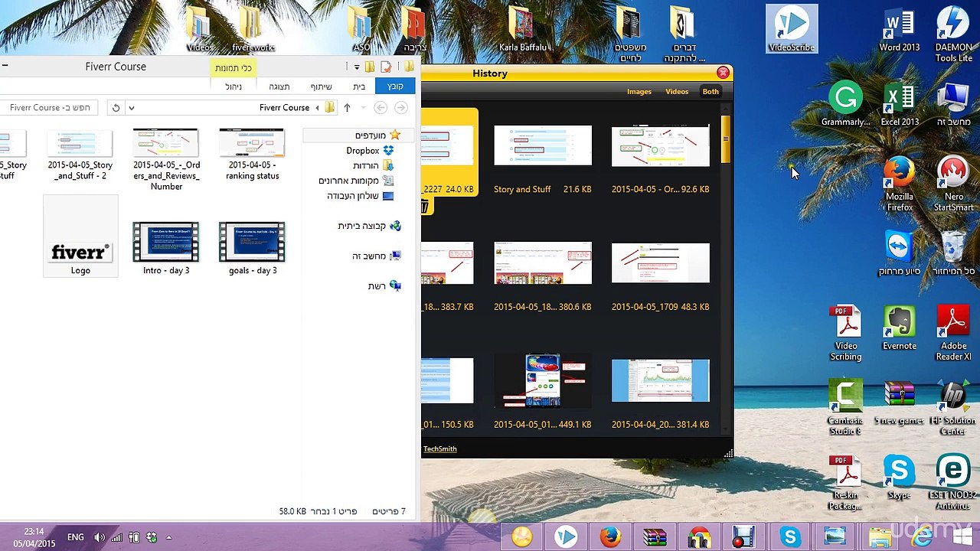Open Adobe Reader XI desktop icon
Image resolution: width=980 pixels, height=551 pixels.
pyautogui.click(x=953, y=333)
